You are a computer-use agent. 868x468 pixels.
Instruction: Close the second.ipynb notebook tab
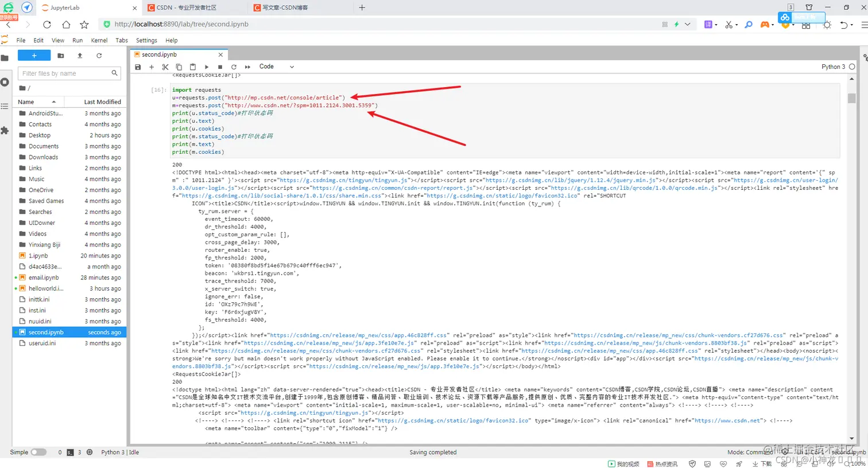[220, 54]
